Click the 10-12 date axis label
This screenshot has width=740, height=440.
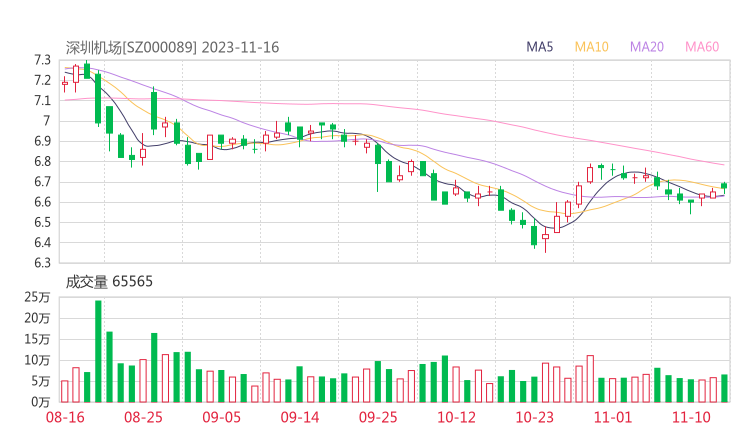pyautogui.click(x=456, y=417)
